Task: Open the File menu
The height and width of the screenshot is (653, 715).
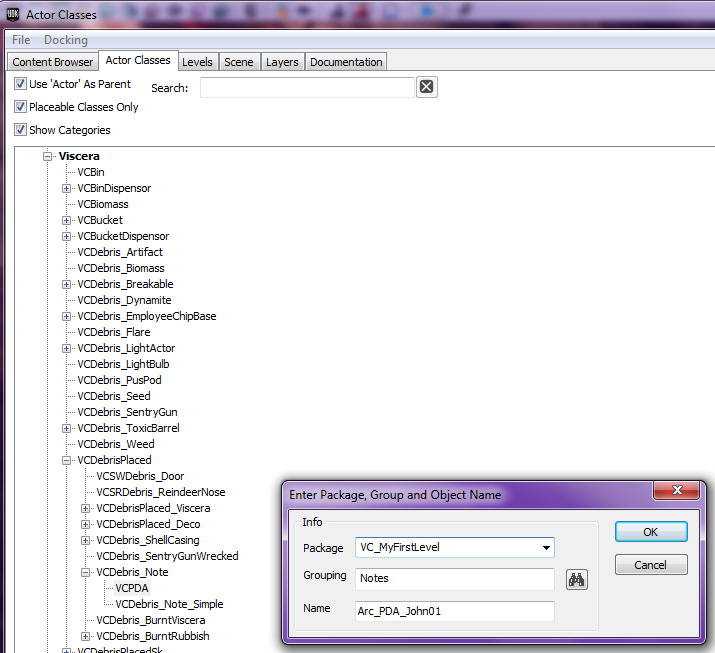Action: pos(21,40)
